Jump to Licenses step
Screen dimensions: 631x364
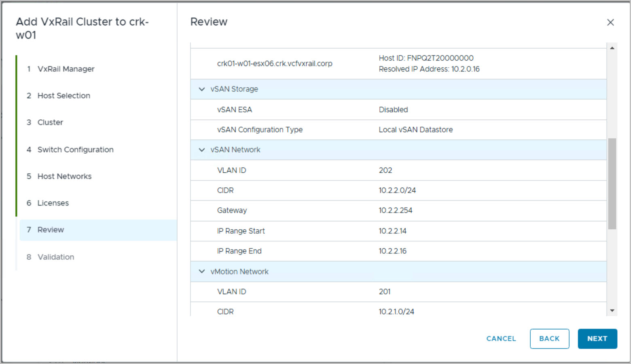(x=53, y=203)
